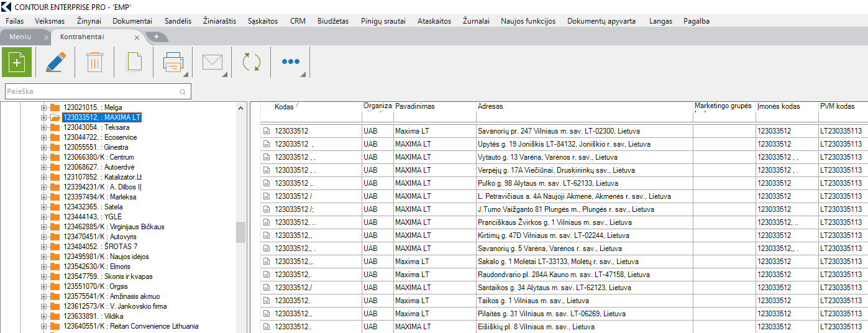Click the copy document icon
This screenshot has height=333, width=868.
tap(134, 63)
